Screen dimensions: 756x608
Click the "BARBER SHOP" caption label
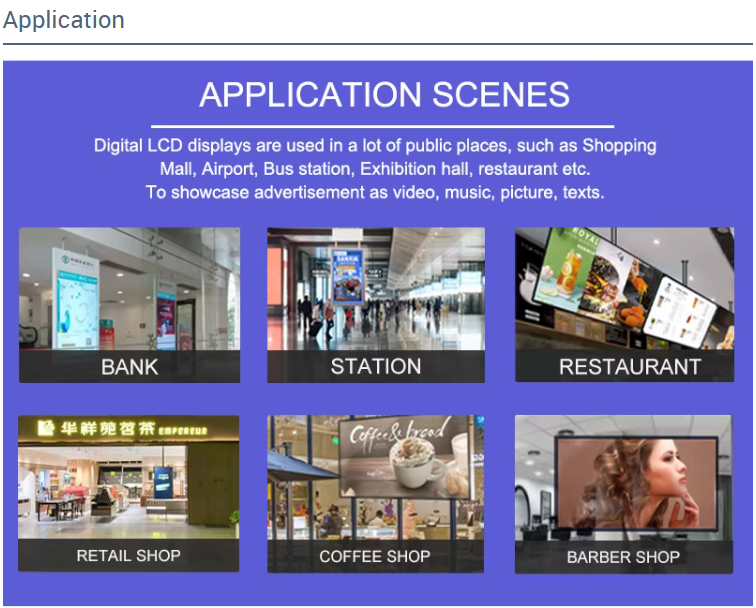623,557
